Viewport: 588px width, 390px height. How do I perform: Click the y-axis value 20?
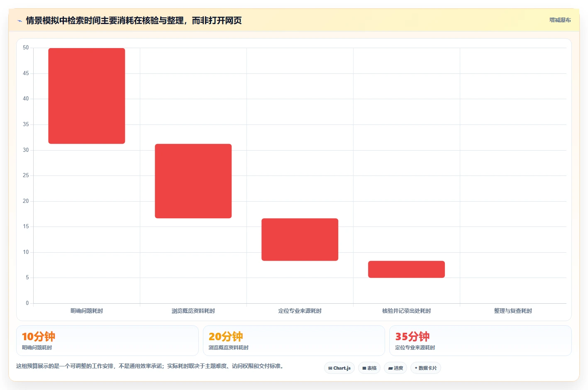point(26,201)
